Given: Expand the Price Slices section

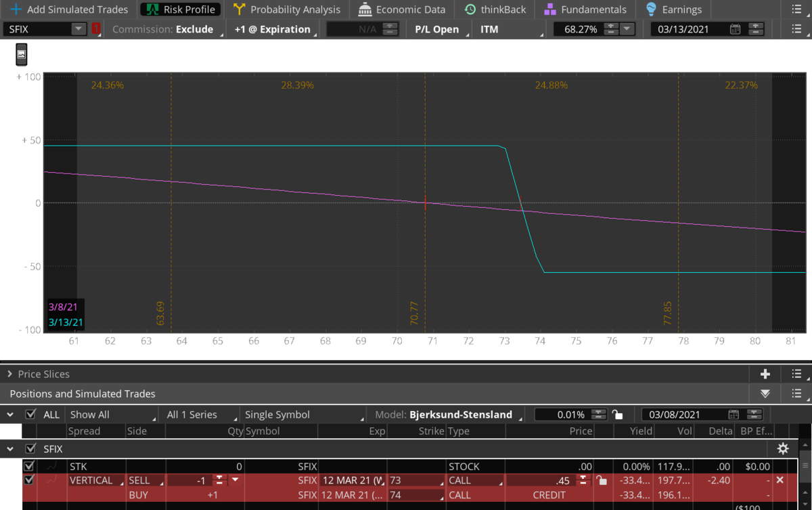Looking at the screenshot, I should pos(9,374).
